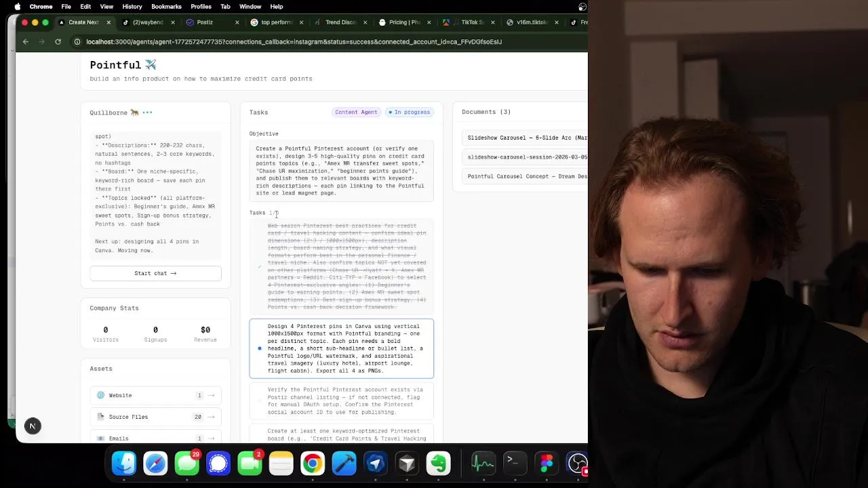Click the Next.js dev indicator badge
Image resolution: width=868 pixels, height=488 pixels.
point(32,426)
